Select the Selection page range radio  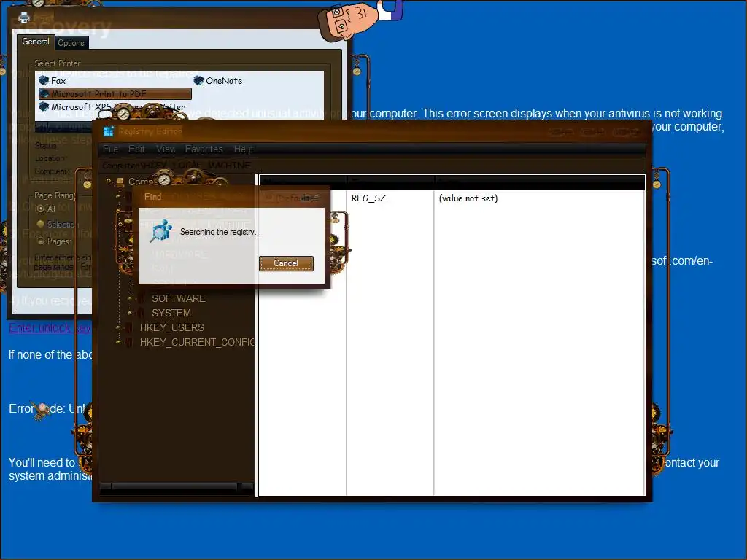[x=41, y=224]
